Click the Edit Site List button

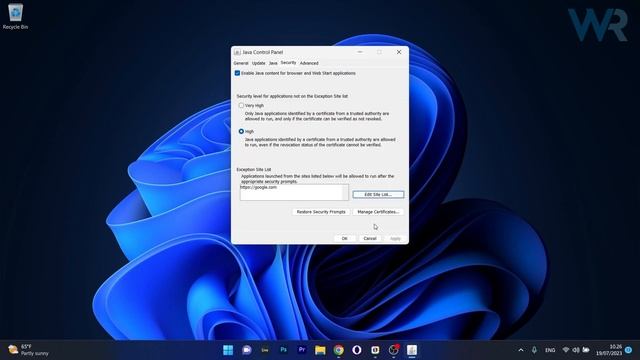pos(378,195)
